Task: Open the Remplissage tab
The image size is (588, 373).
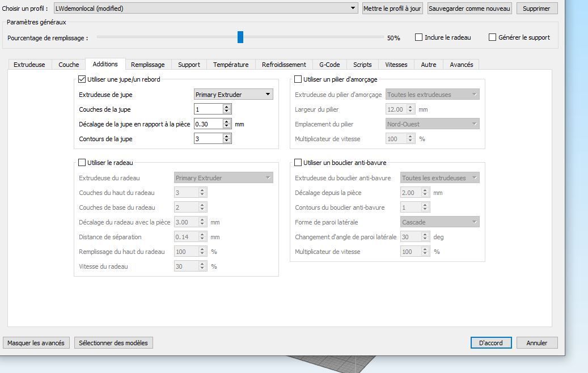Action: tap(148, 65)
